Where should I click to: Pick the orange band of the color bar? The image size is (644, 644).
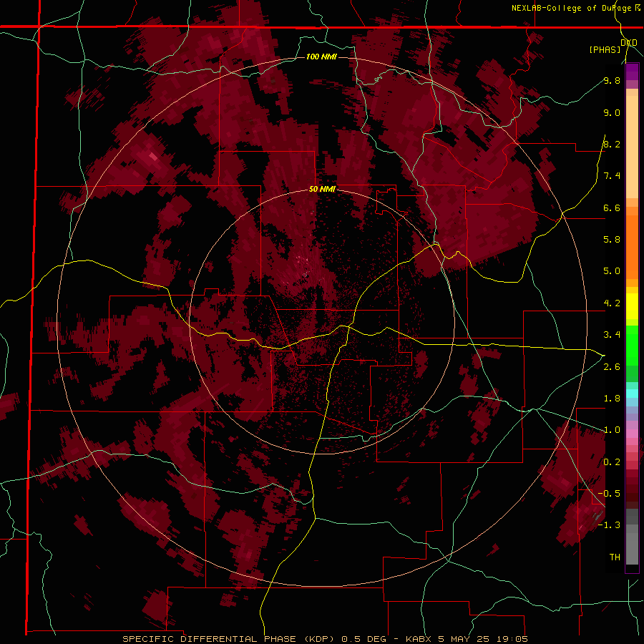(x=632, y=246)
